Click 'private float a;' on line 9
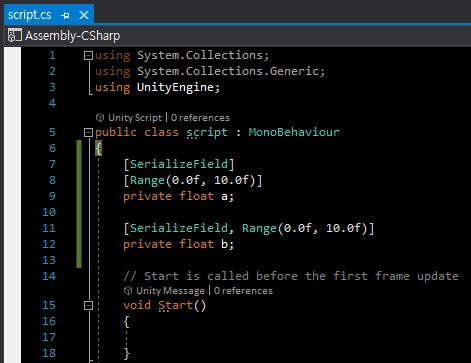The image size is (471, 363). (x=179, y=196)
